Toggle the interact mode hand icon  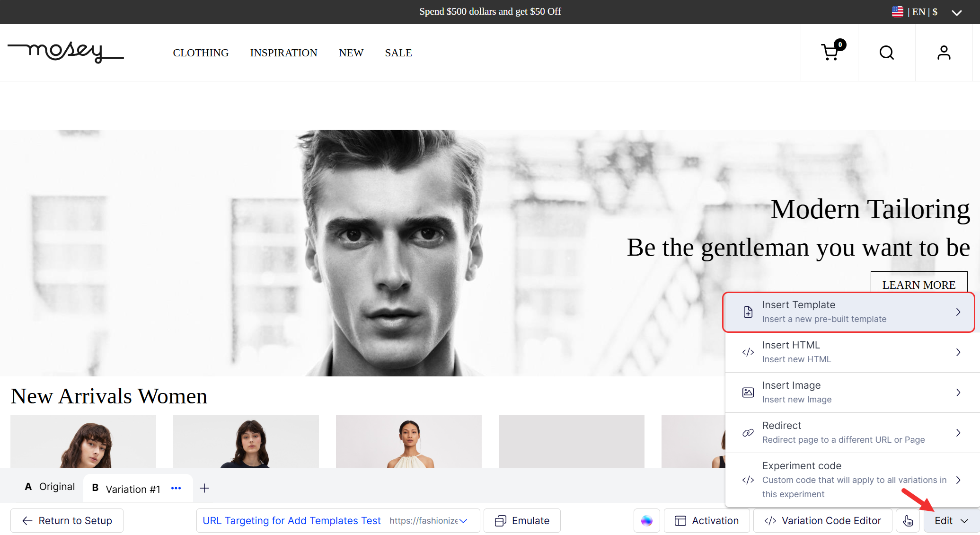point(908,521)
